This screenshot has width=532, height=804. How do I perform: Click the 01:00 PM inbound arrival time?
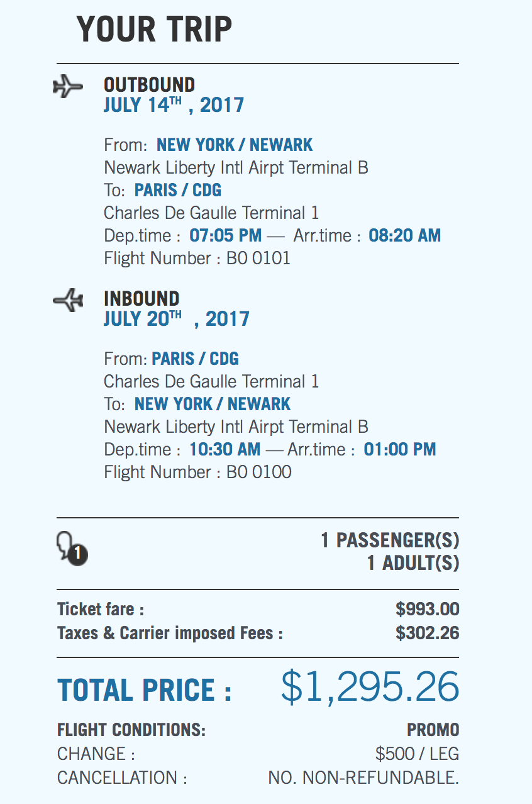pyautogui.click(x=400, y=450)
